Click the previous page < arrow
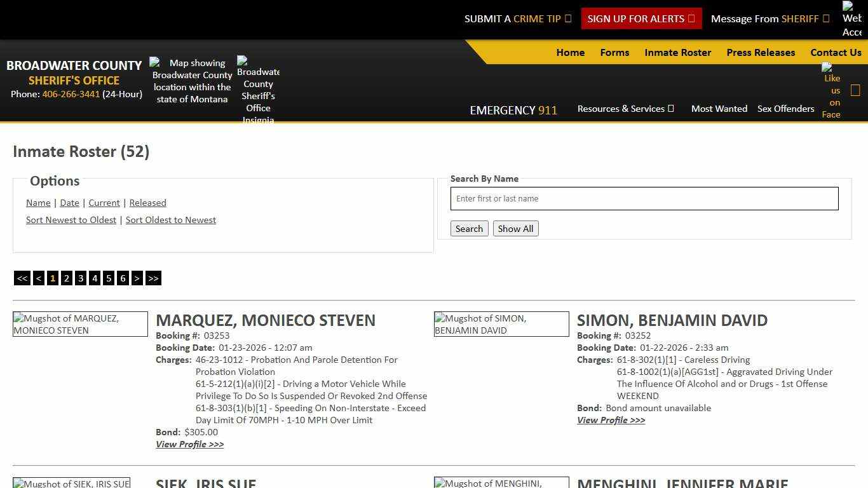 39,278
